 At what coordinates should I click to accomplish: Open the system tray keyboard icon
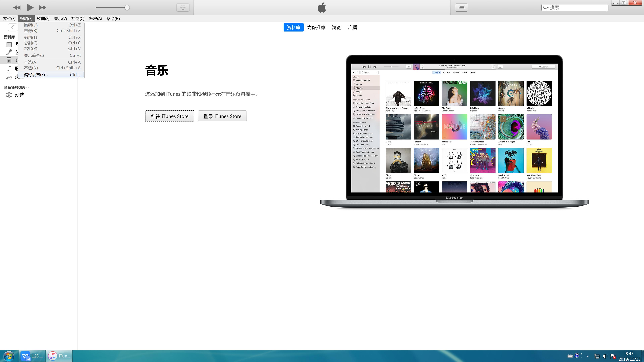coord(570,356)
